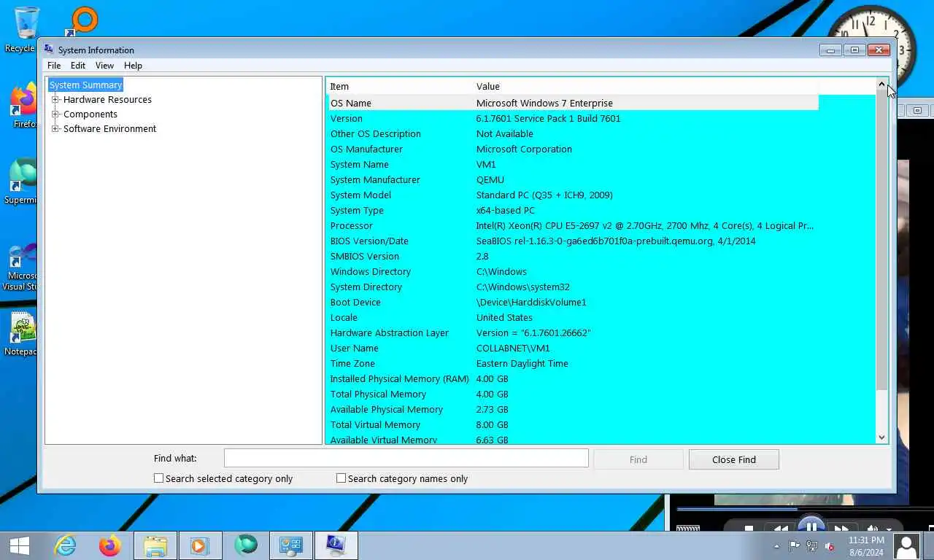Viewport: 934px width, 560px height.
Task: Click the vertical scrollbar thumb in details list
Action: pyautogui.click(x=881, y=241)
